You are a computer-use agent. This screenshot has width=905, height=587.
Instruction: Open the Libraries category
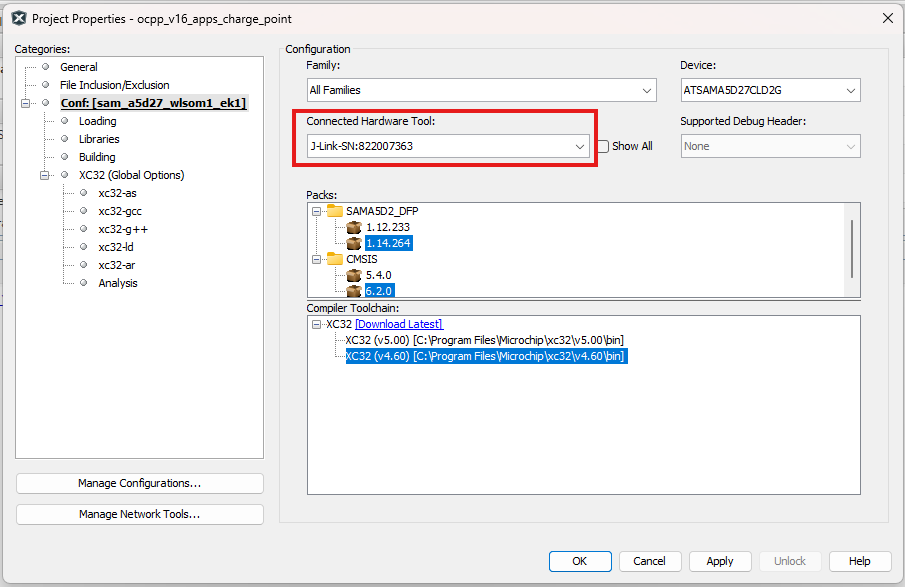tap(99, 139)
